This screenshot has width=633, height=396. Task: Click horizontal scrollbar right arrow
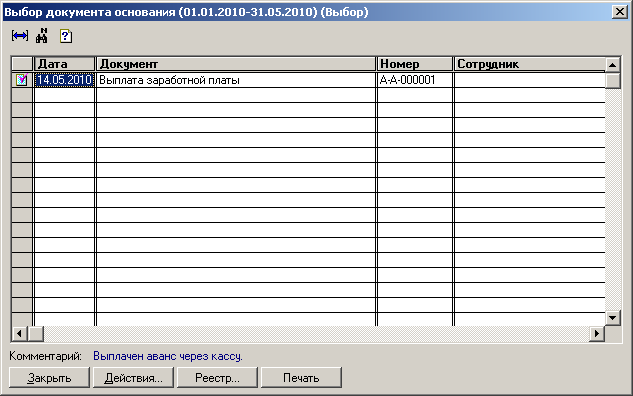(597, 334)
